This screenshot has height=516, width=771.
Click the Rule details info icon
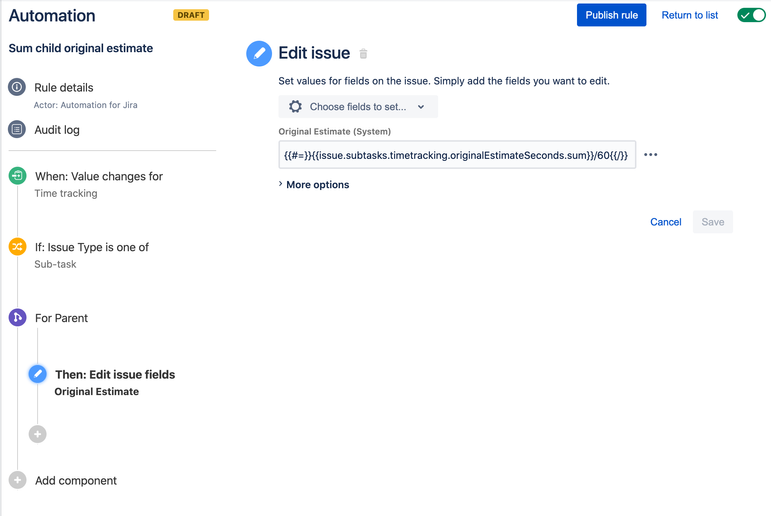click(17, 87)
